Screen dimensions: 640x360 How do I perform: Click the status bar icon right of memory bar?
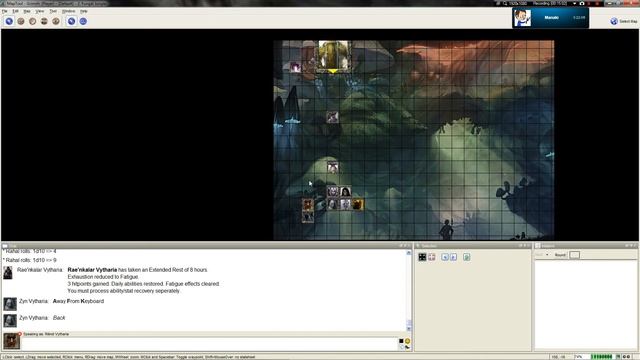[618, 357]
